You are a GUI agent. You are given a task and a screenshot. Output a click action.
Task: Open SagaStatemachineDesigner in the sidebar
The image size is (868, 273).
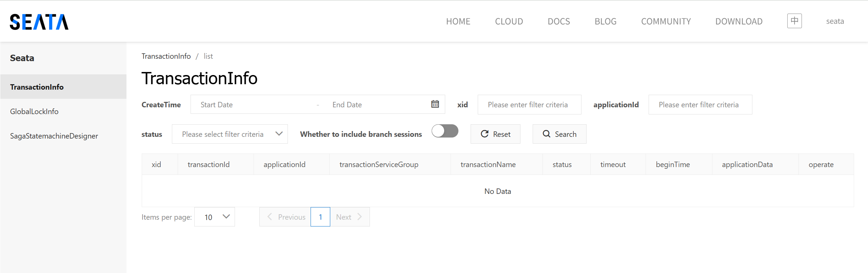[63, 136]
